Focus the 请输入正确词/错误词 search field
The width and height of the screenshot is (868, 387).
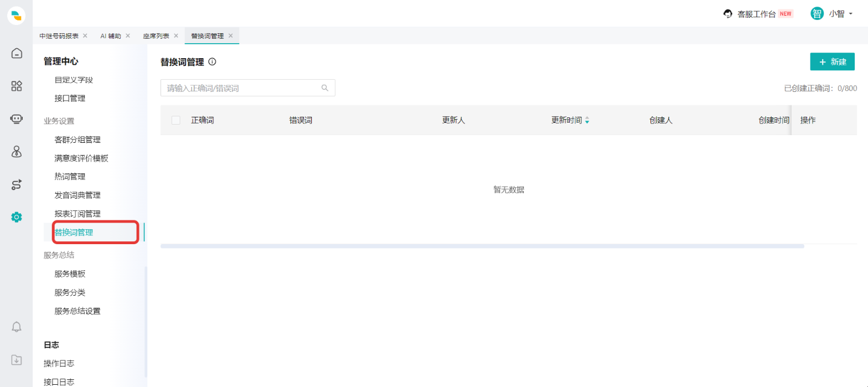(x=247, y=87)
